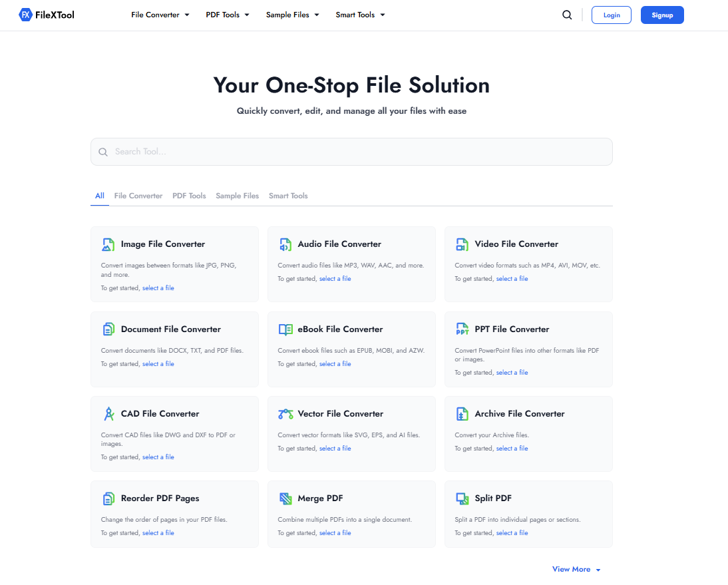
Task: Open the search magnifier in the navbar
Action: click(567, 14)
